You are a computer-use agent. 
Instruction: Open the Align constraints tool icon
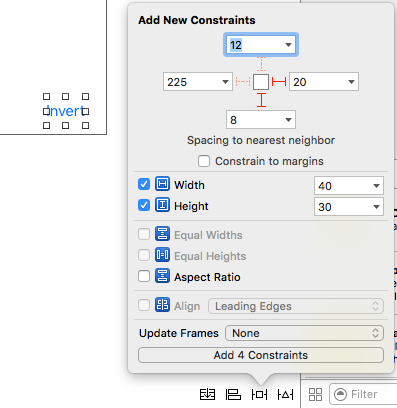pyautogui.click(x=233, y=394)
